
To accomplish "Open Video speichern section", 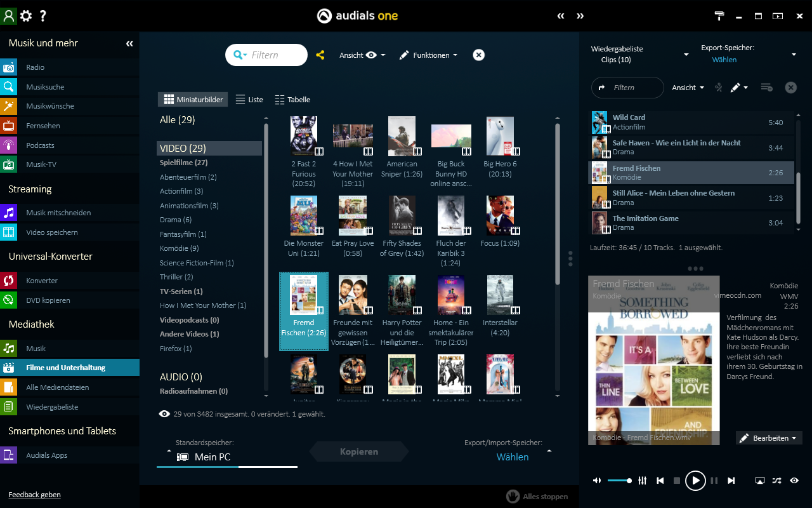I will click(70, 232).
